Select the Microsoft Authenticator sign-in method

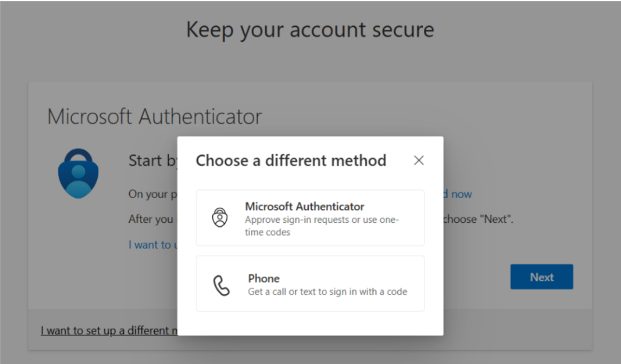310,217
